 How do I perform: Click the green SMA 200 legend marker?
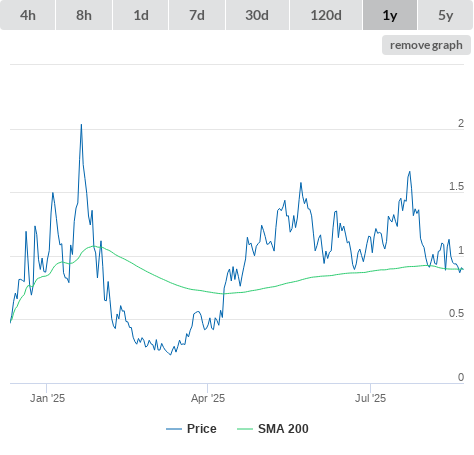pyautogui.click(x=245, y=429)
